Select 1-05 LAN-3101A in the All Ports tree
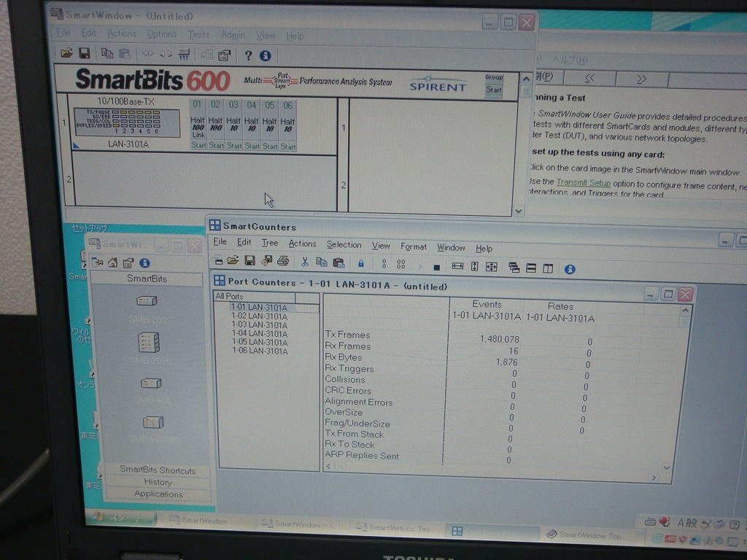 260,342
